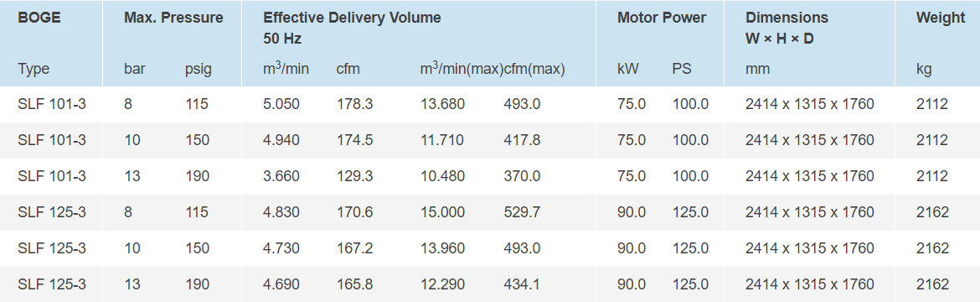Select the last SLF 125-3 row label
Screen dimensions: 980x302
(x=52, y=285)
